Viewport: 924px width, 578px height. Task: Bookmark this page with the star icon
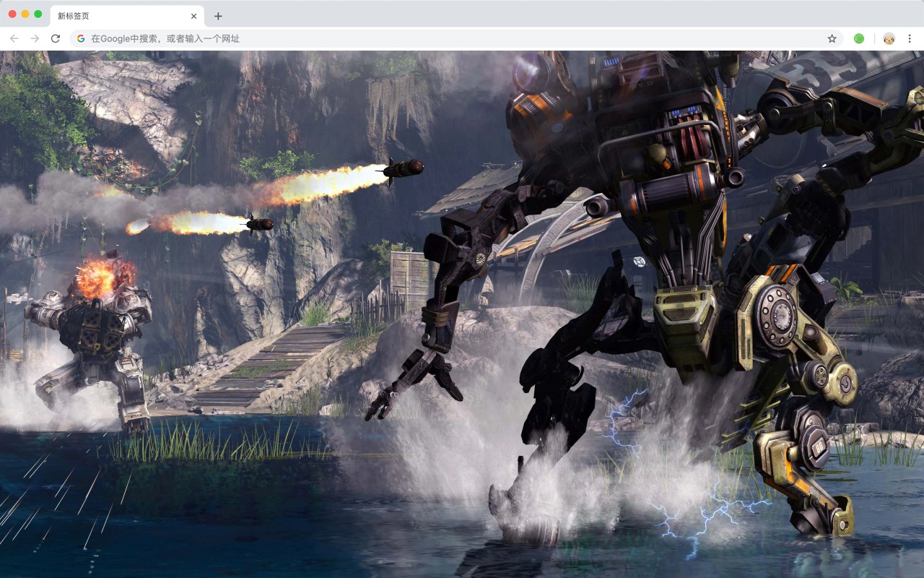[x=832, y=38]
